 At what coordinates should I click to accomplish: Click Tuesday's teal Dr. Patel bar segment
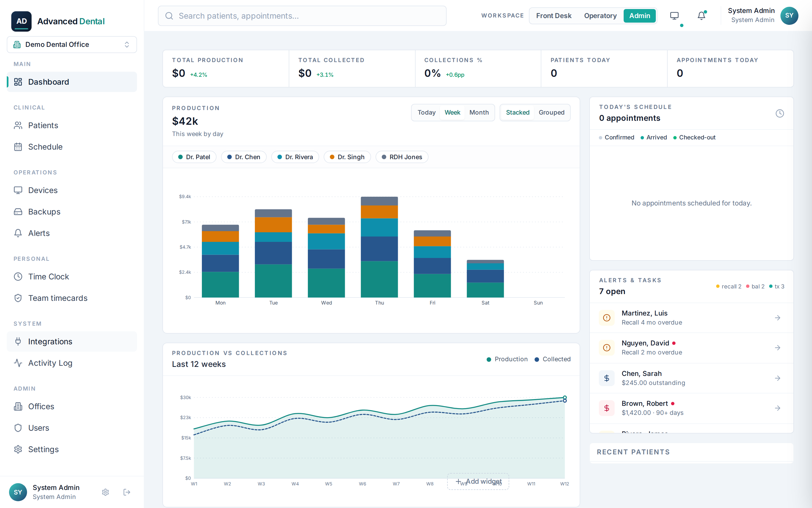tap(273, 281)
